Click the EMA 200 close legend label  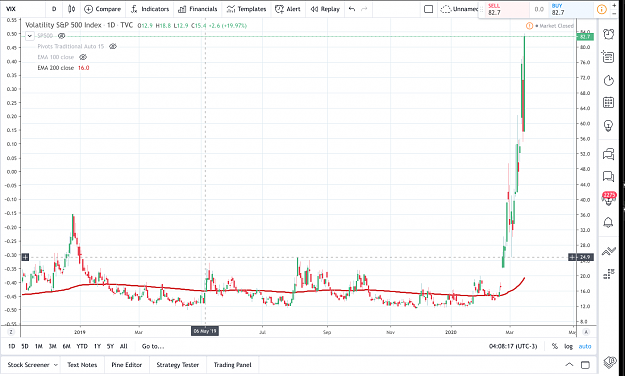pyautogui.click(x=55, y=68)
